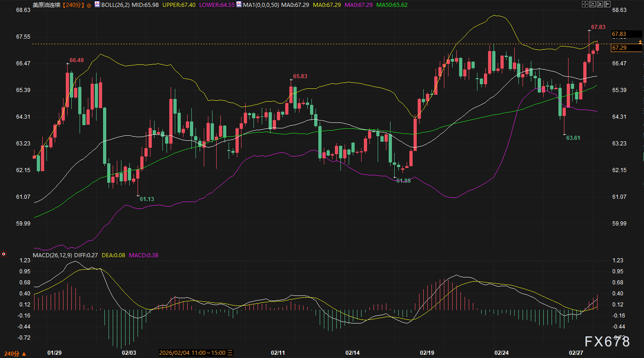Click the 【240分】 period label in header
This screenshot has width=644, height=358.
click(73, 5)
